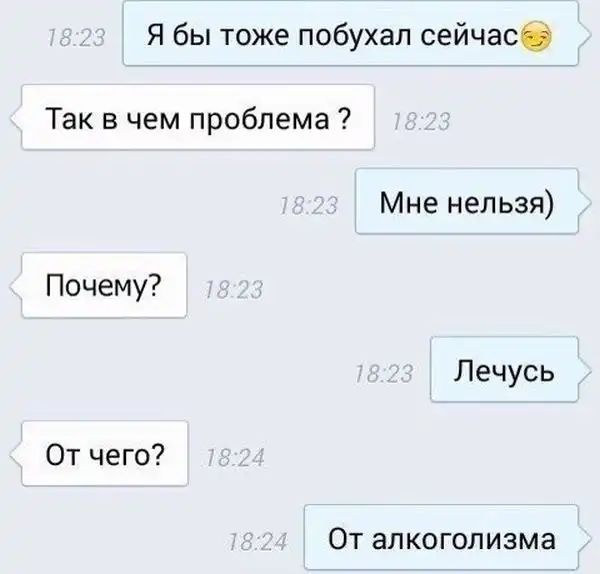Select the 'Мне нельзя)' message bubble
This screenshot has height=574, width=600.
[466, 201]
